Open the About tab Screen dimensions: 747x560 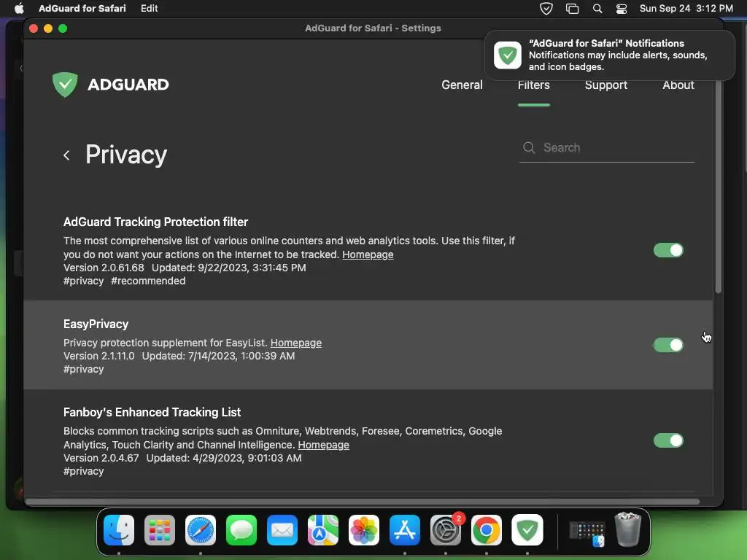pyautogui.click(x=678, y=85)
